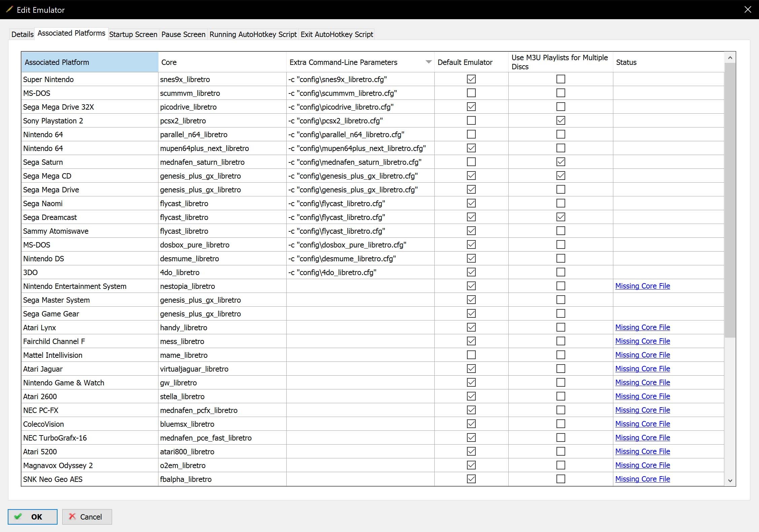Screen dimensions: 759x532
Task: Click the 4do_libretro.cfg parameters cell
Action: point(360,272)
